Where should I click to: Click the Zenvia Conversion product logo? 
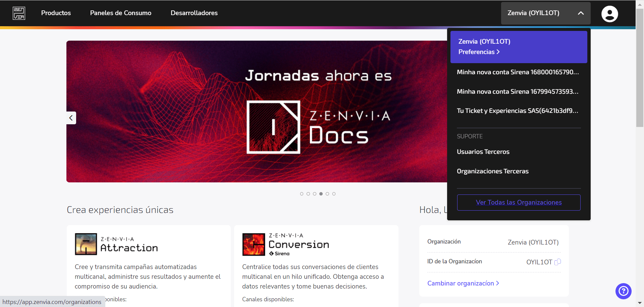(x=253, y=244)
